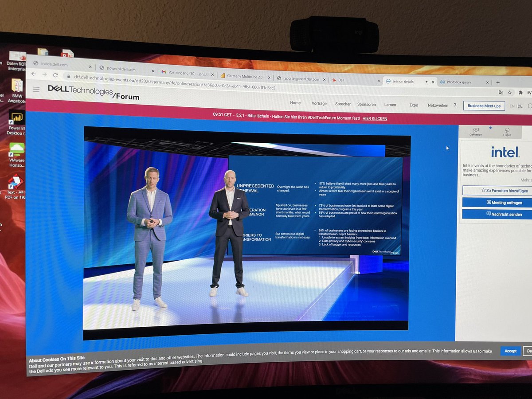Open the VMware Horizon desktop shortcut
Screen dimensions: 532x399
[x=17, y=155]
